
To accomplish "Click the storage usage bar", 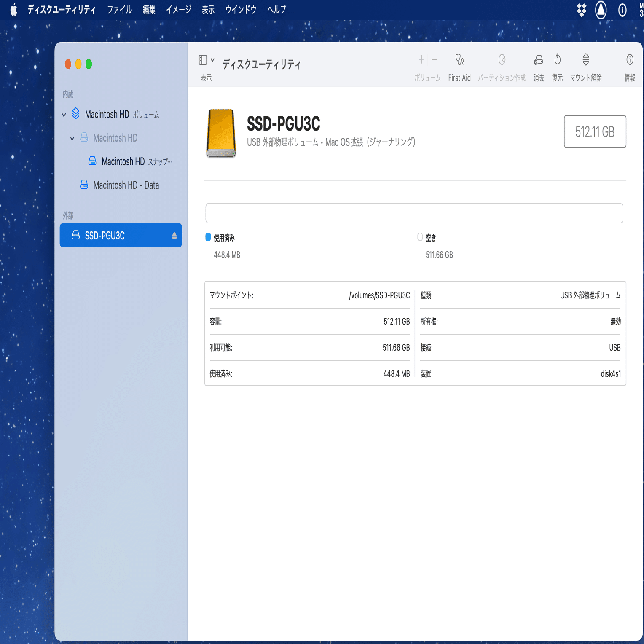I will pyautogui.click(x=414, y=213).
